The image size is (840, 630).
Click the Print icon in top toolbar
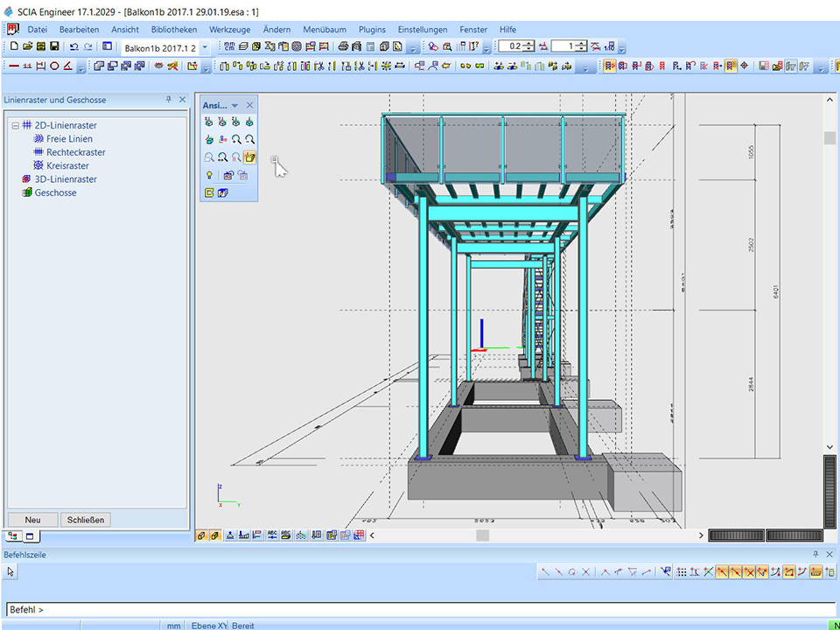point(343,46)
